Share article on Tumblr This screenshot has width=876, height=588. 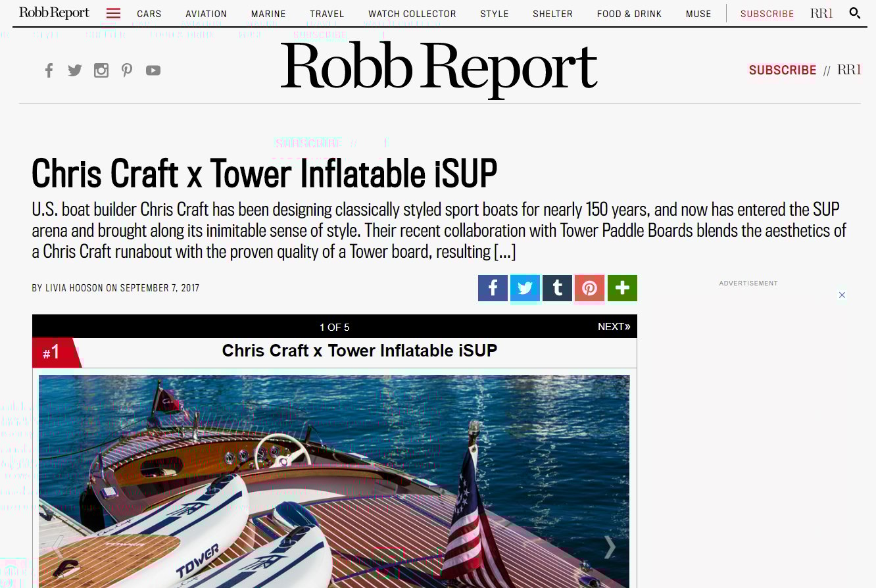[557, 288]
